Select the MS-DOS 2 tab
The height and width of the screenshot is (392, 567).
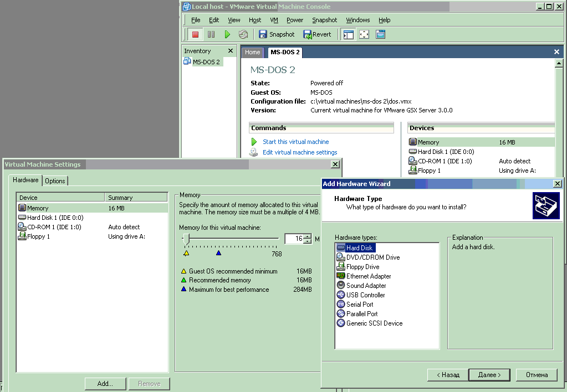285,53
